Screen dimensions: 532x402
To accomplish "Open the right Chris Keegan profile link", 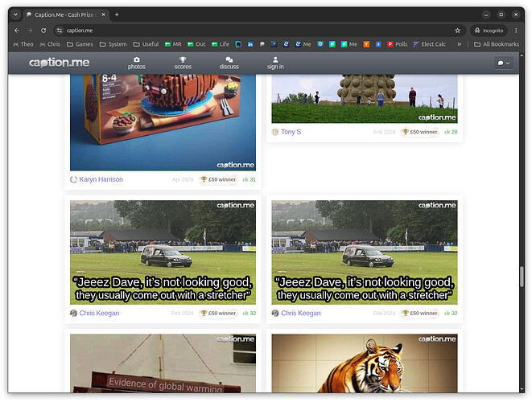I will click(300, 314).
